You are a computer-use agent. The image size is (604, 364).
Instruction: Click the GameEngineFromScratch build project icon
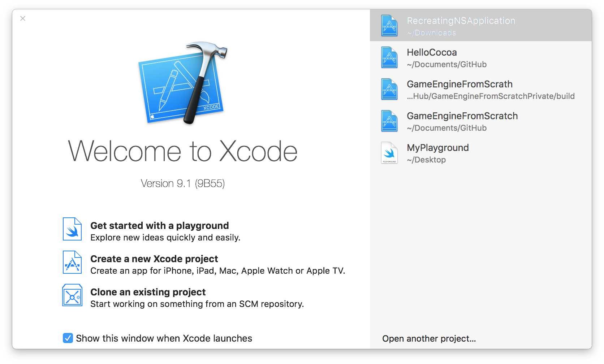coord(389,89)
